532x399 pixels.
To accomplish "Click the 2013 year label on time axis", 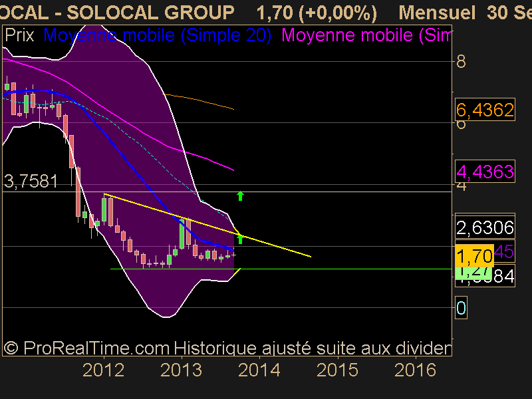I will click(181, 370).
